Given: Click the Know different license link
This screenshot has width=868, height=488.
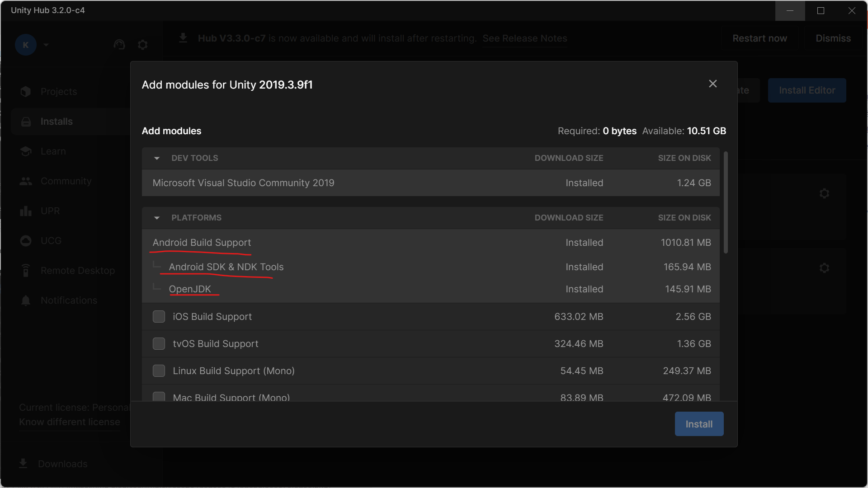Looking at the screenshot, I should [70, 422].
